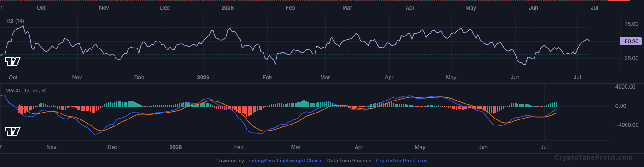Click Nov on the MACD pane time axis
644x167 pixels.
(51, 147)
